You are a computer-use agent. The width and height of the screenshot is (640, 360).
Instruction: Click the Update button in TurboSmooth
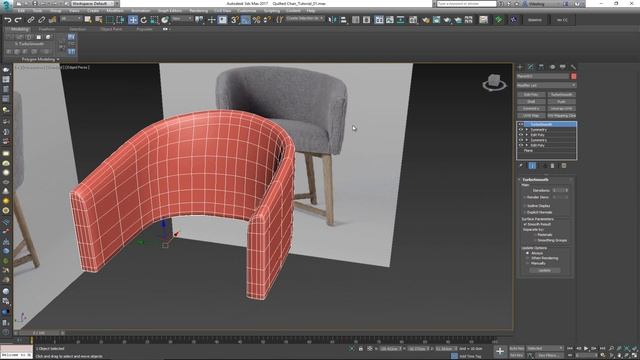click(544, 270)
